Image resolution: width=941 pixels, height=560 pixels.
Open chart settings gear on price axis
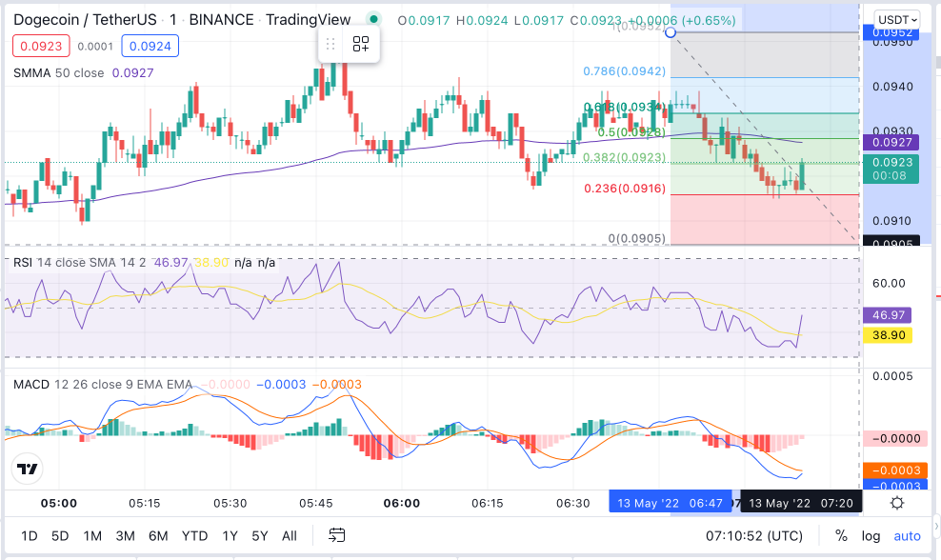[x=897, y=503]
